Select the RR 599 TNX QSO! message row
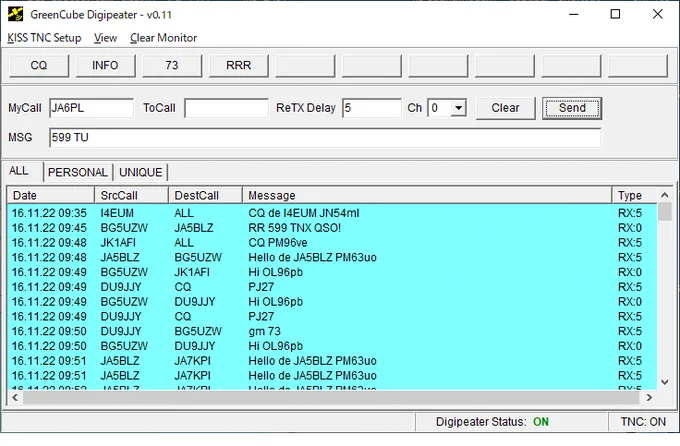 point(332,228)
